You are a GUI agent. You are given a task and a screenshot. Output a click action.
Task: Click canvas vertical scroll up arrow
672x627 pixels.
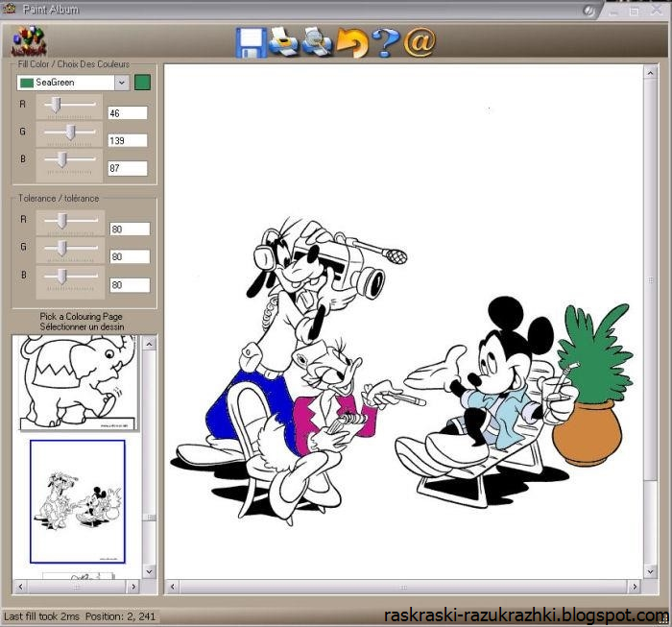[x=650, y=73]
